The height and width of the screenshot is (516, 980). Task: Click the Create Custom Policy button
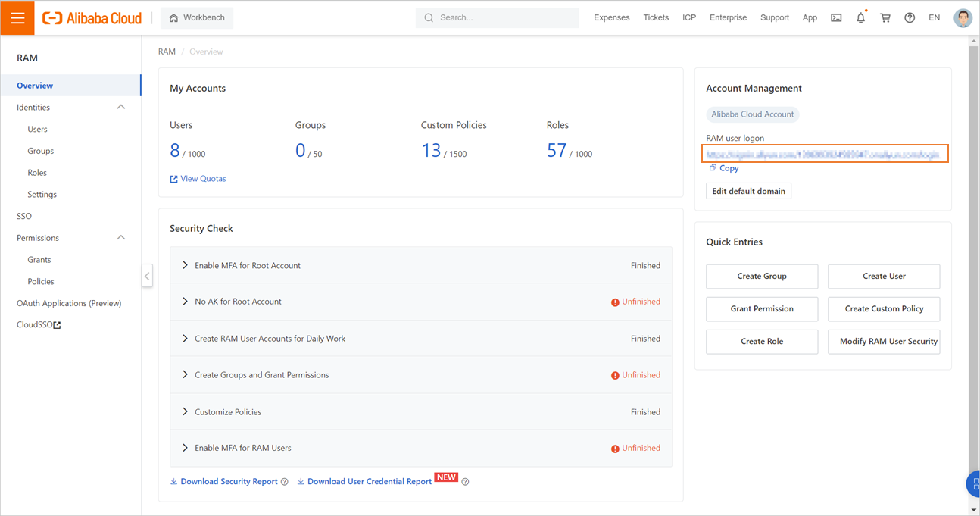(x=884, y=309)
